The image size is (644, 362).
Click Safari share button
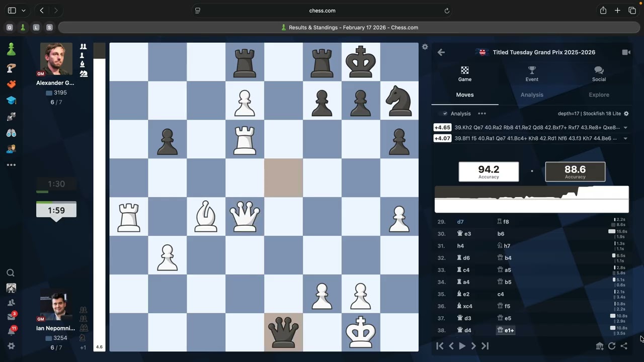pos(603,11)
